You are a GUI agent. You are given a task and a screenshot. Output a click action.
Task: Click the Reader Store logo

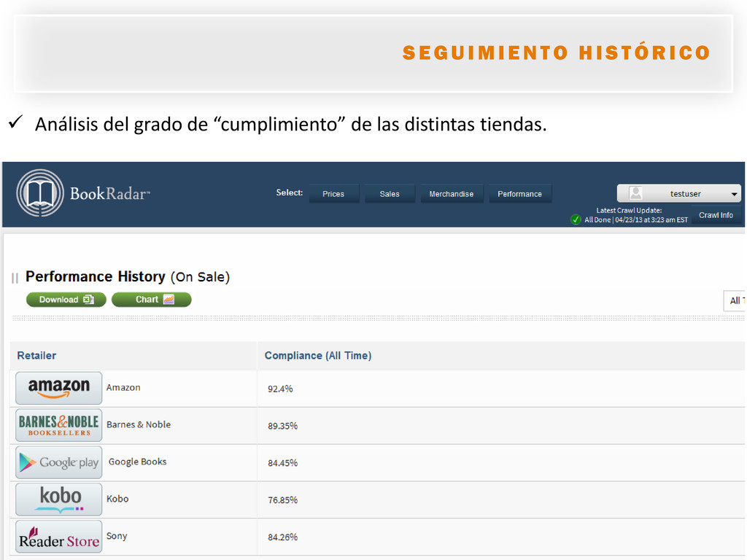point(58,537)
